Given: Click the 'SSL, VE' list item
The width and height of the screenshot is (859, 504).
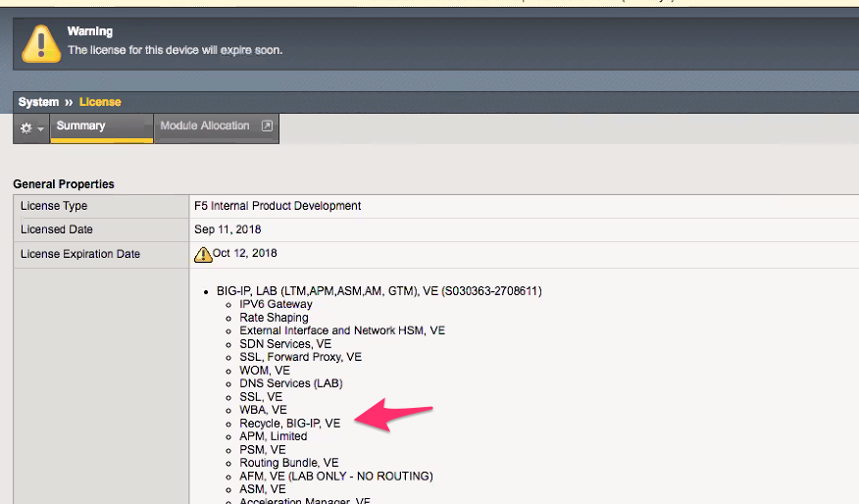Looking at the screenshot, I should coord(261,396).
